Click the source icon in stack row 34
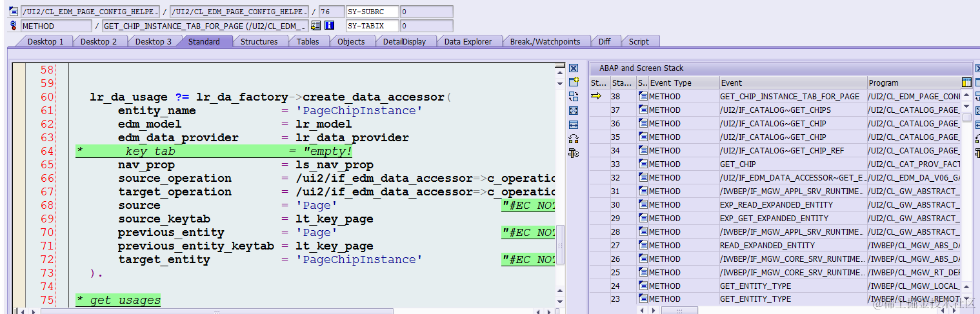Viewport: 980px width, 314px height. (643, 150)
